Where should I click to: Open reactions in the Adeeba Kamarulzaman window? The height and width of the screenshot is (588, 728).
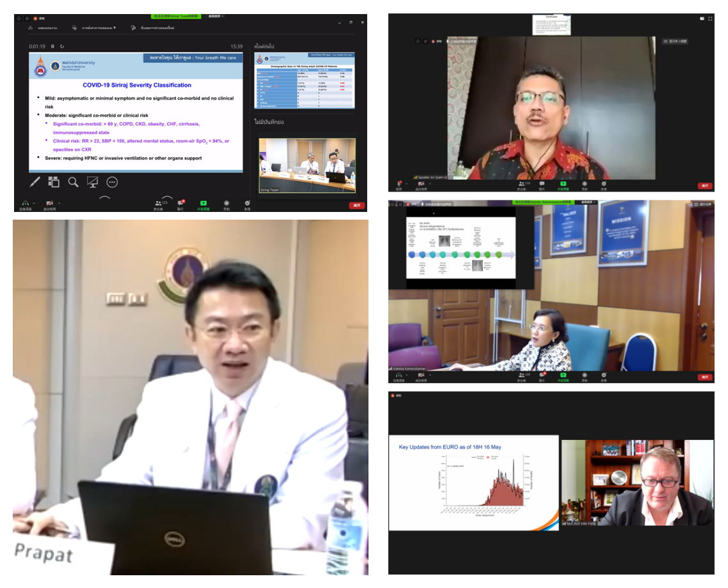click(x=604, y=377)
